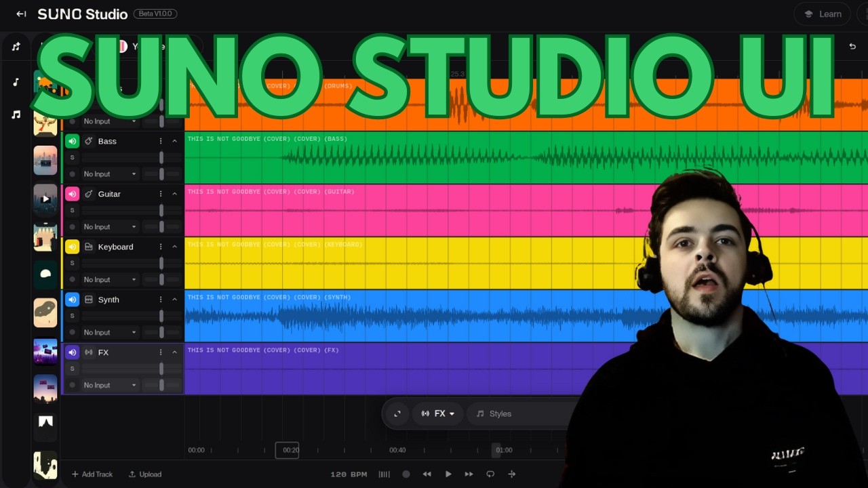This screenshot has width=868, height=488.
Task: Open the FX selector dropdown in bottom bar
Action: click(438, 413)
